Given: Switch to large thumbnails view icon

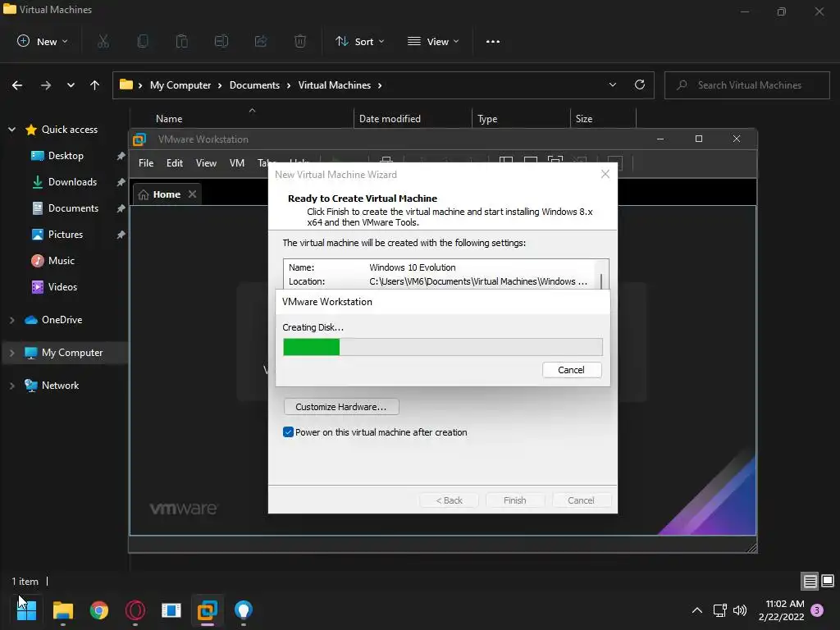Looking at the screenshot, I should [x=828, y=581].
